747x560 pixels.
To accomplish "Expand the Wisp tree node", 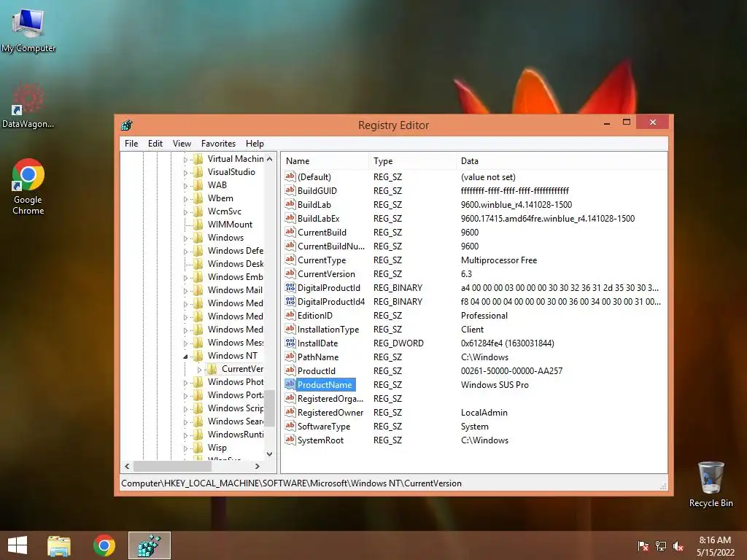I will click(x=185, y=448).
